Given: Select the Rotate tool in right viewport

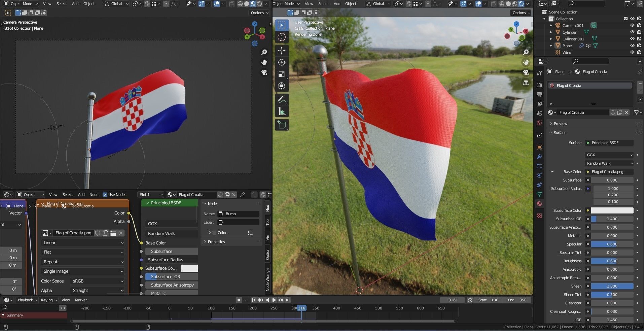Looking at the screenshot, I should click(x=282, y=62).
